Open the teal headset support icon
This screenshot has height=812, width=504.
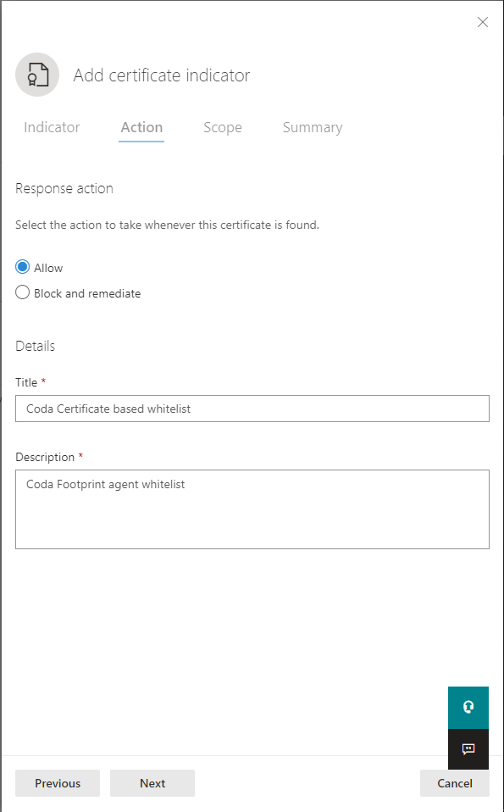(x=468, y=708)
